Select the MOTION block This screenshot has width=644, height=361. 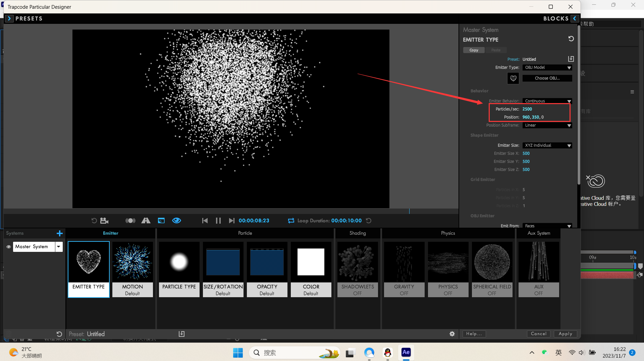point(132,269)
